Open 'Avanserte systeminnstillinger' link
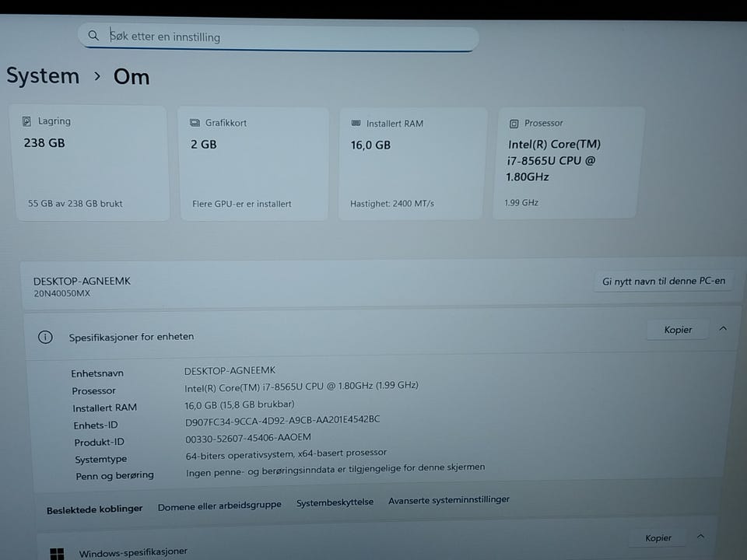Screen dimensions: 747x560 coord(449,500)
